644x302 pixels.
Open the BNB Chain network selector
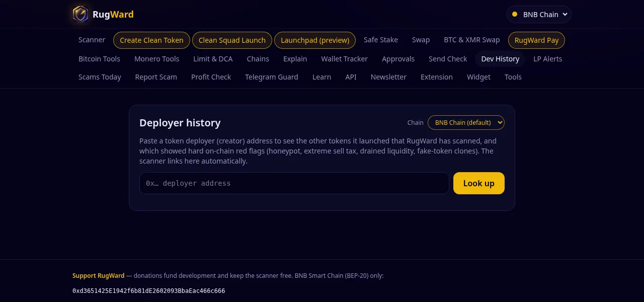tap(539, 14)
